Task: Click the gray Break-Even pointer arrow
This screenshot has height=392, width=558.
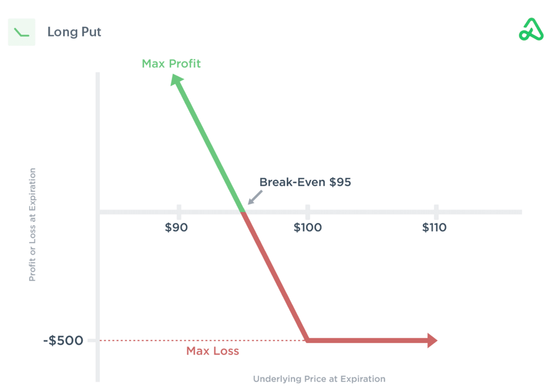Action: [254, 198]
